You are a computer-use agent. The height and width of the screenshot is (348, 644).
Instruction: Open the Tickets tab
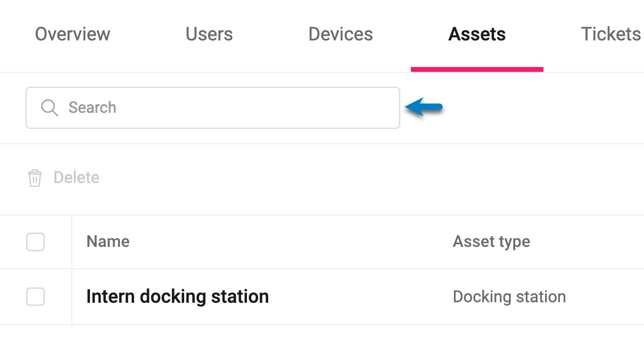(x=610, y=35)
